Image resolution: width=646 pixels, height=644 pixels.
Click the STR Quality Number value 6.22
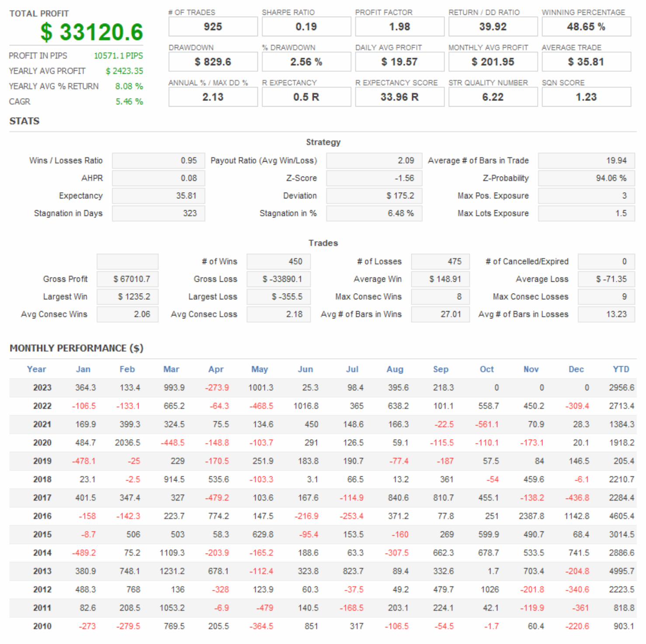click(x=493, y=97)
